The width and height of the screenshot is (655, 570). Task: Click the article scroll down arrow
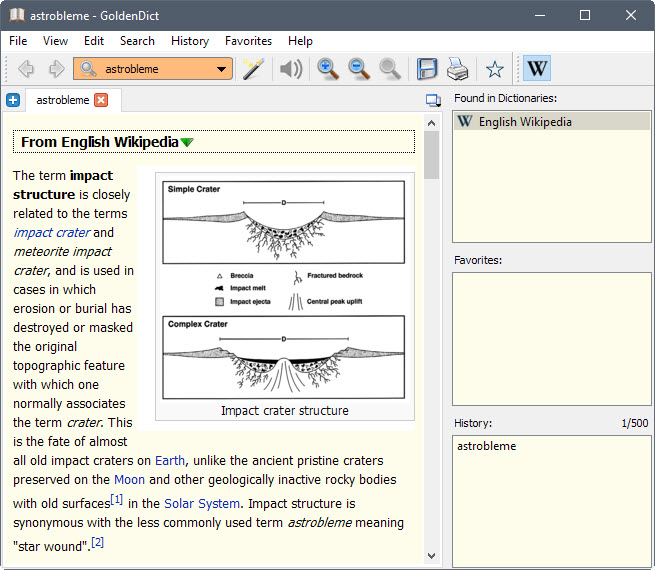pyautogui.click(x=432, y=556)
